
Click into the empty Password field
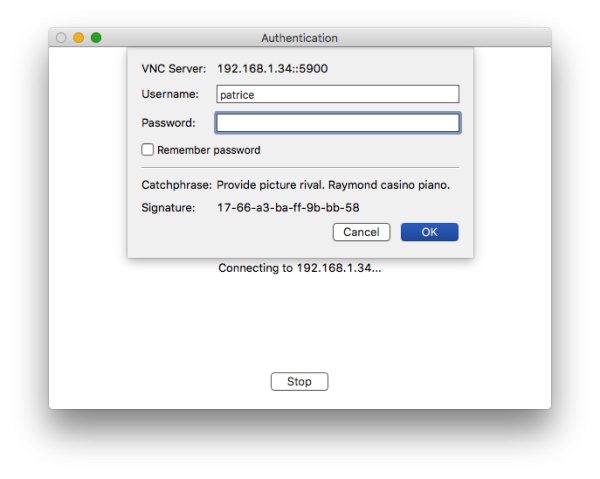click(x=338, y=123)
